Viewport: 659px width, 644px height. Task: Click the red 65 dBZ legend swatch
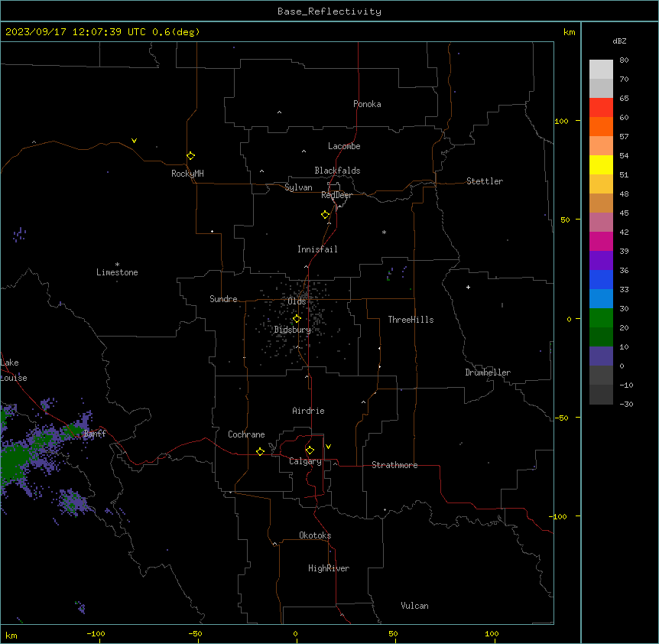click(x=601, y=108)
